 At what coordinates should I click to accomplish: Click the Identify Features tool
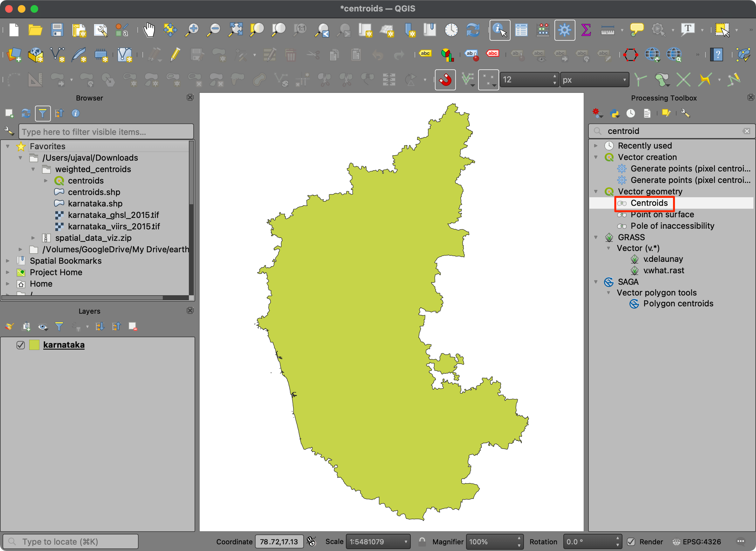(x=499, y=30)
